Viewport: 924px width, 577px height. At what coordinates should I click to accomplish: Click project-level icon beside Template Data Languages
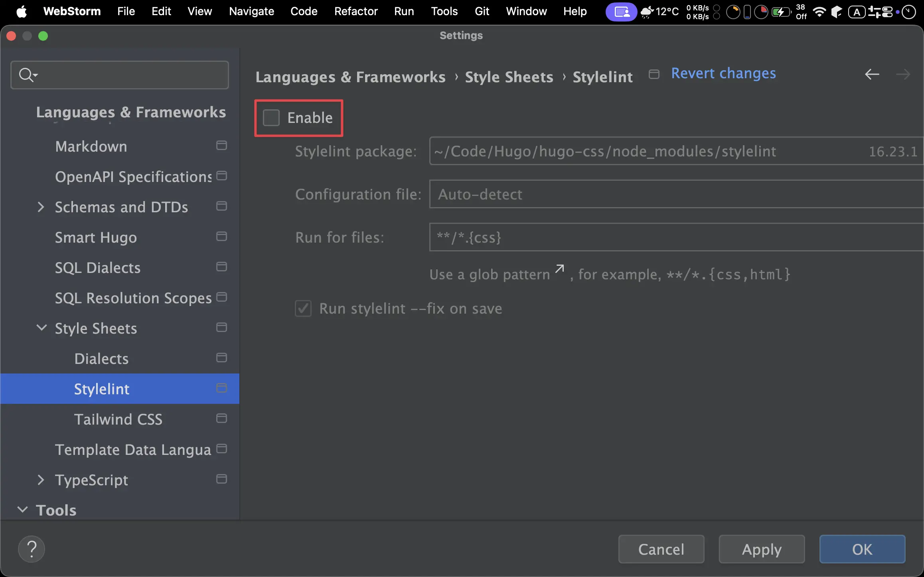coord(221,449)
